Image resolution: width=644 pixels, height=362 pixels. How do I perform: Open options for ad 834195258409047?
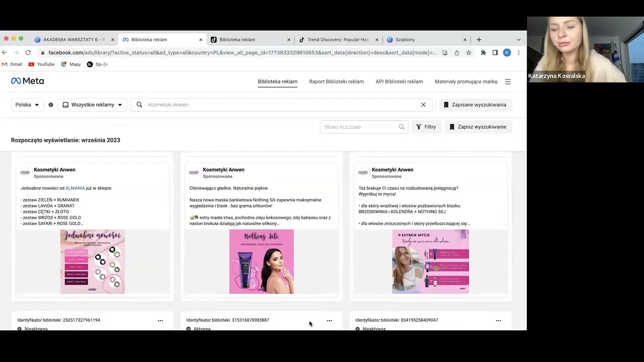click(499, 320)
